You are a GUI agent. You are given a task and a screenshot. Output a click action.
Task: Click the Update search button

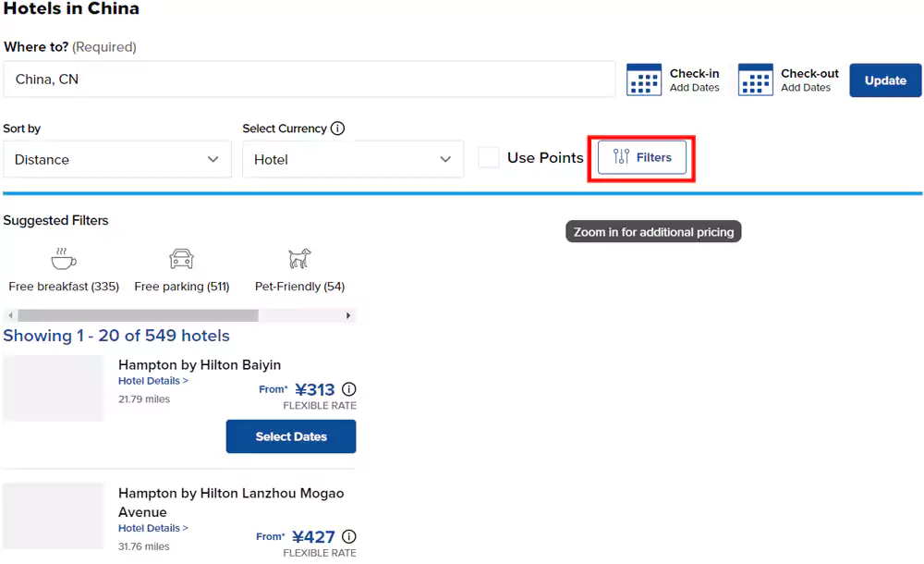(885, 80)
